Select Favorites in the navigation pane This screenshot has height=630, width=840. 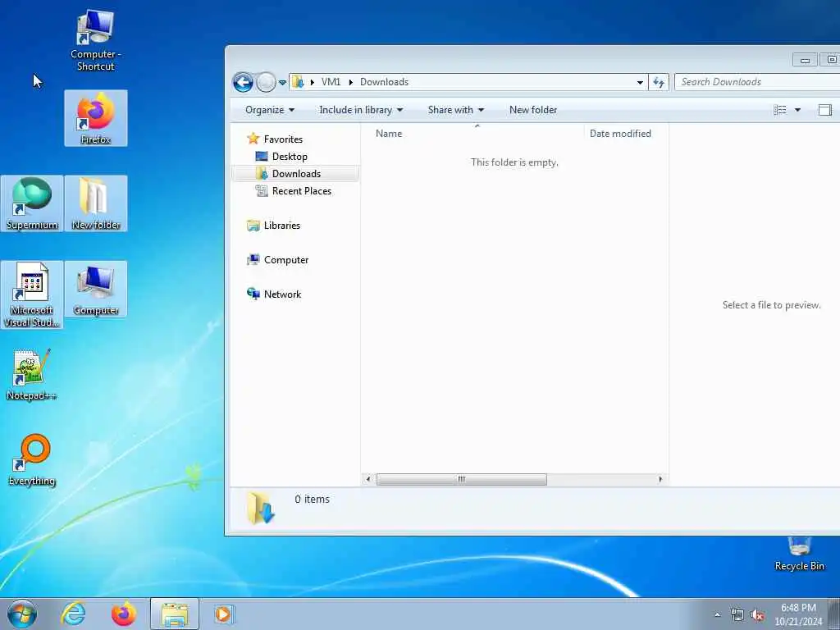(x=283, y=139)
